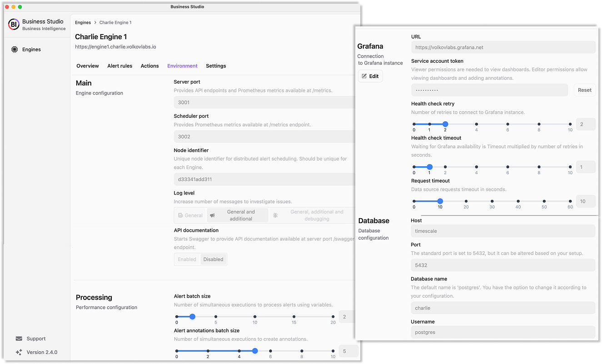The width and height of the screenshot is (602, 364).
Task: Click the Version sparkle icon
Action: click(19, 352)
